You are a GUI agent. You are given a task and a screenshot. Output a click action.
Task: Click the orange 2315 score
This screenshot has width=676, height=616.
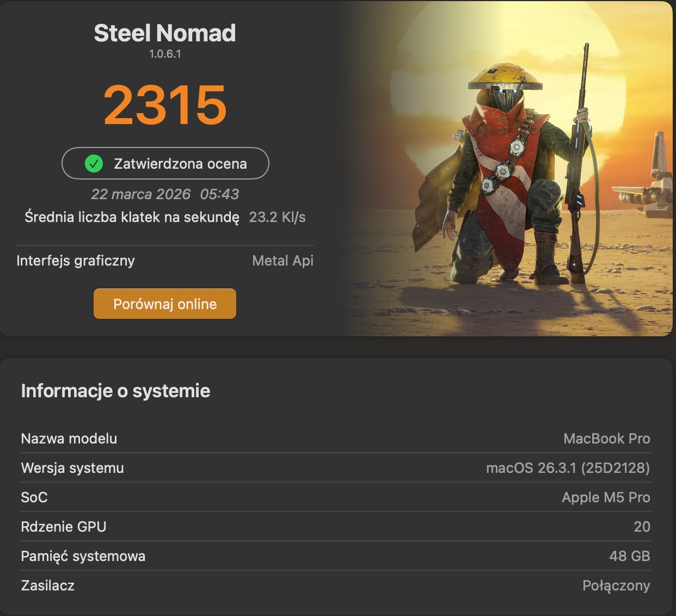pos(165,104)
